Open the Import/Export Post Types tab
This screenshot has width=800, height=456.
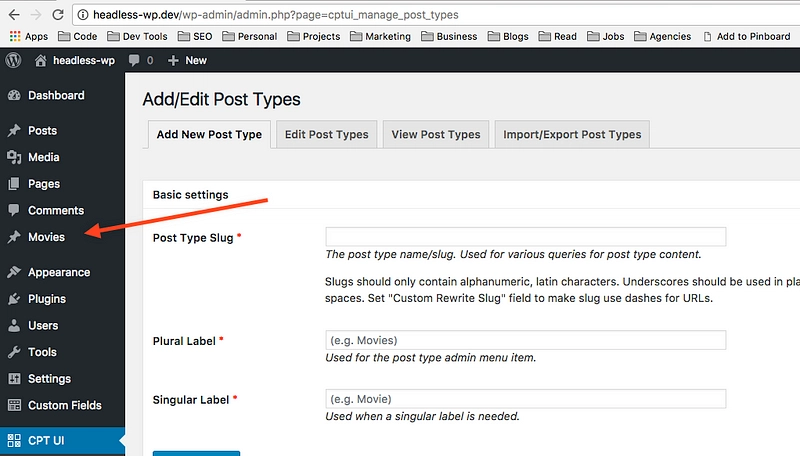pos(572,134)
